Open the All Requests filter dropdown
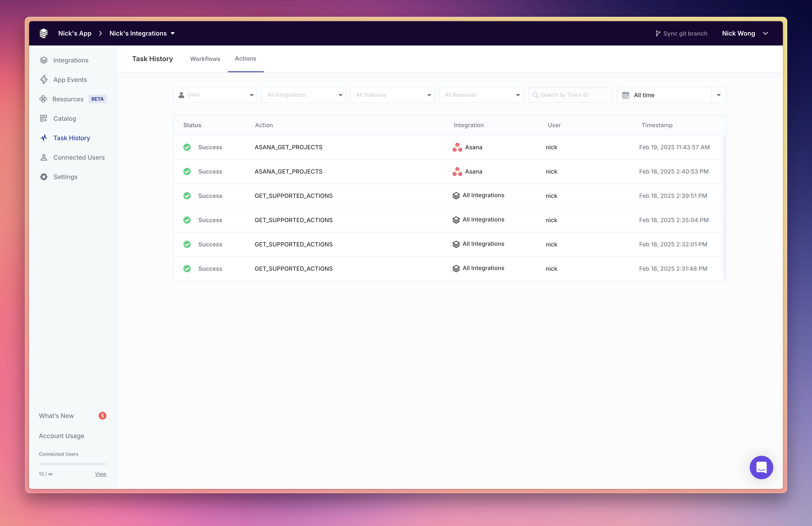The height and width of the screenshot is (526, 812). (481, 95)
